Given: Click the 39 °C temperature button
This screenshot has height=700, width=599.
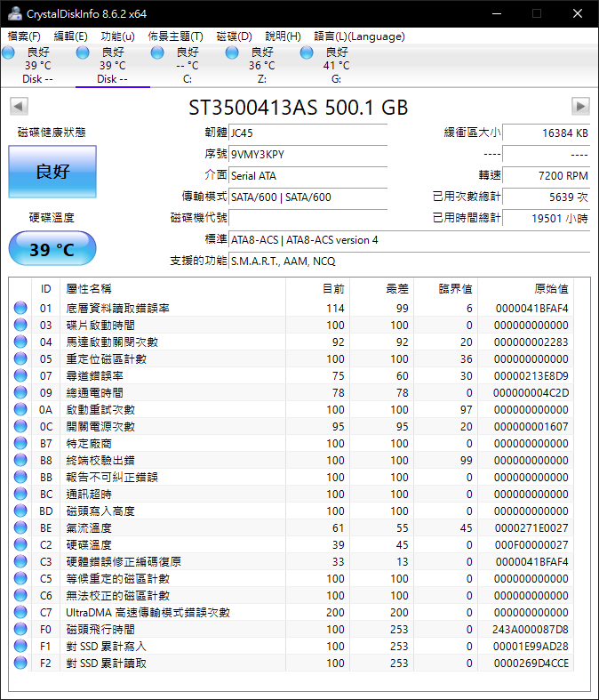Looking at the screenshot, I should tap(52, 249).
